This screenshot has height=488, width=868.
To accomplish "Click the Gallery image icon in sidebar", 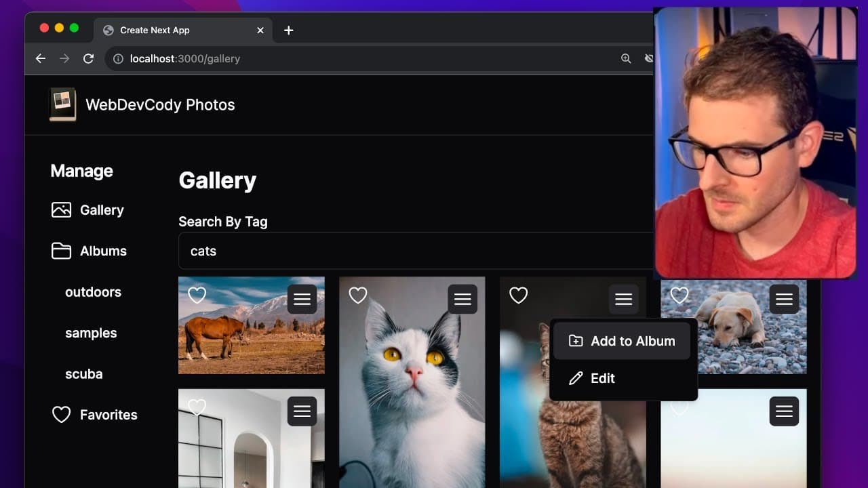I will (x=61, y=210).
